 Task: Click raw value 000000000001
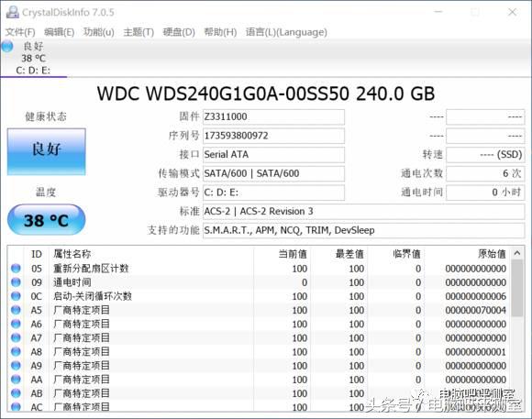pos(476,352)
